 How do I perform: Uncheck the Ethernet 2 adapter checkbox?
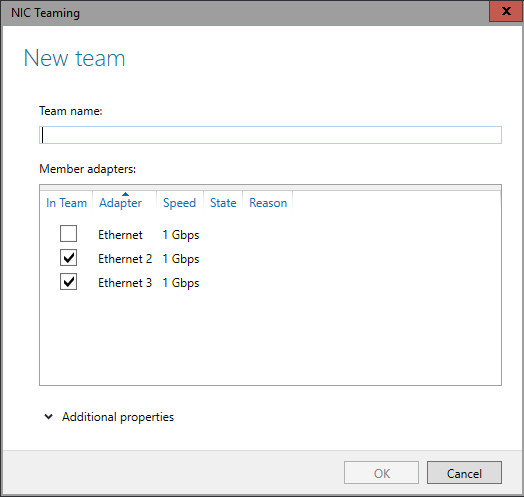(69, 258)
